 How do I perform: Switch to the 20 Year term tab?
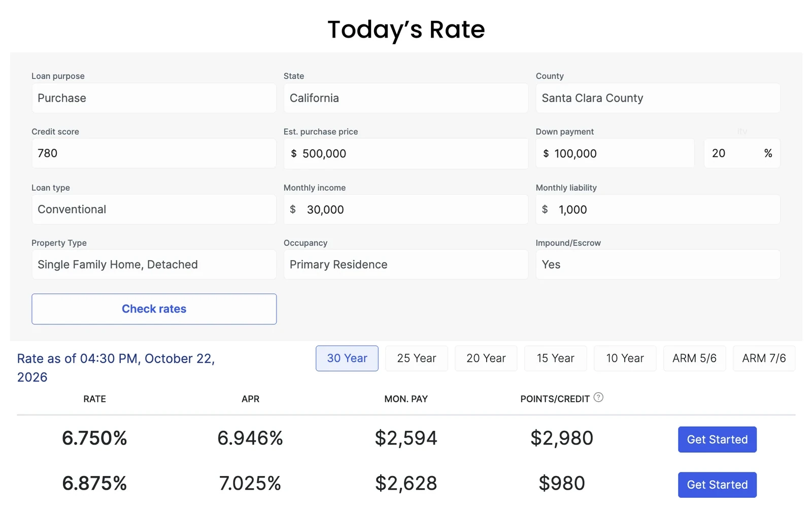[x=486, y=359]
